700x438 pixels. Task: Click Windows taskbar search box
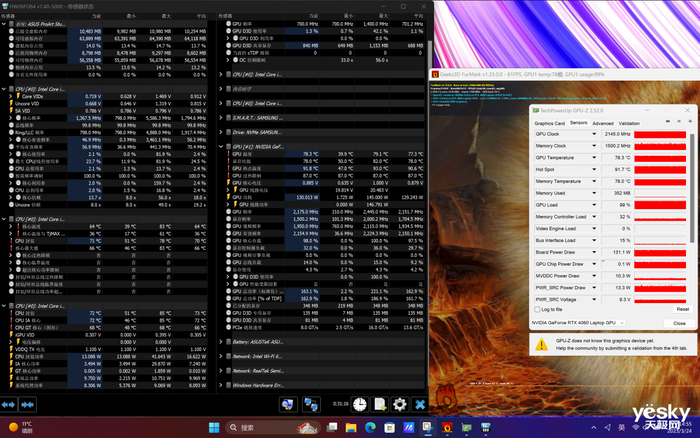pyautogui.click(x=272, y=428)
